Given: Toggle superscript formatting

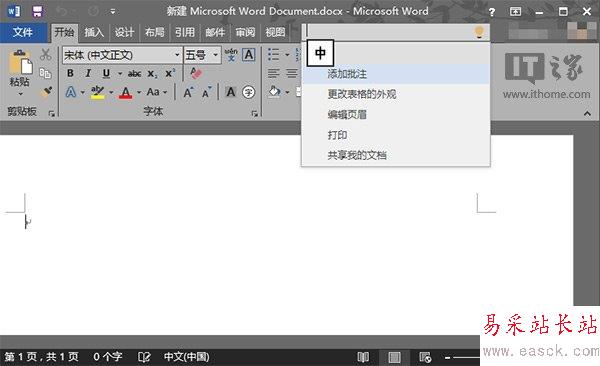Looking at the screenshot, I should click(170, 73).
